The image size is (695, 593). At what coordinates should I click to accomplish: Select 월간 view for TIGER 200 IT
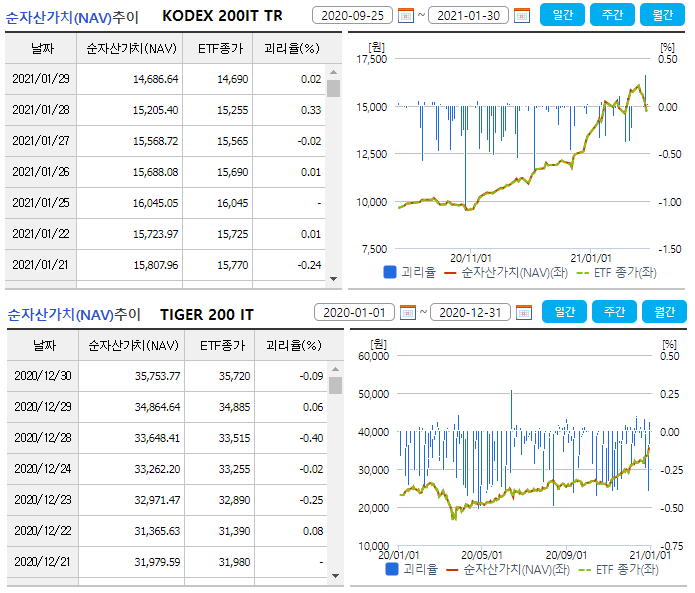664,312
